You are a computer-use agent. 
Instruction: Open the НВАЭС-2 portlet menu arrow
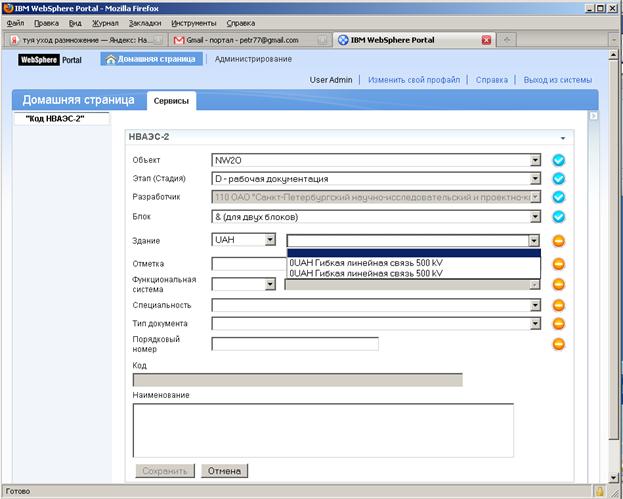pyautogui.click(x=563, y=138)
